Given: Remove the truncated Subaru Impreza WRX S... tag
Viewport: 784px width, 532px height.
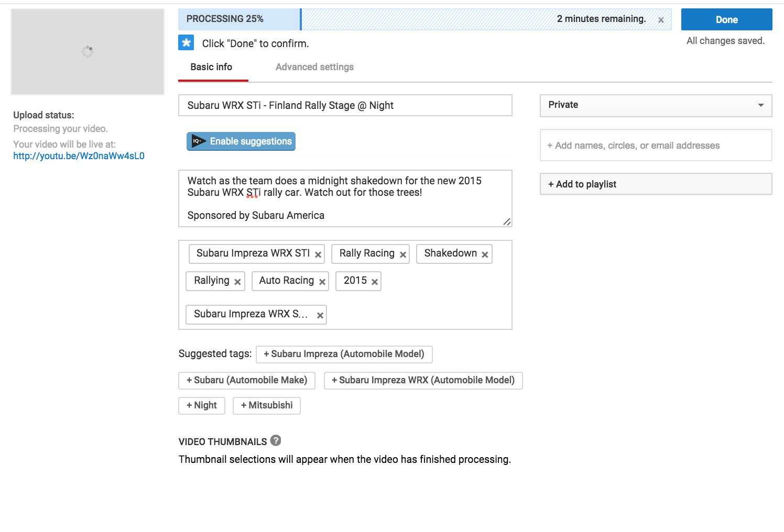Looking at the screenshot, I should coord(320,315).
